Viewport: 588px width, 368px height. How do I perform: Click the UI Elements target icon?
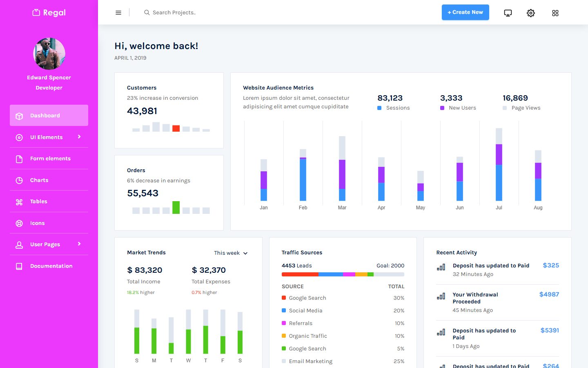(19, 137)
